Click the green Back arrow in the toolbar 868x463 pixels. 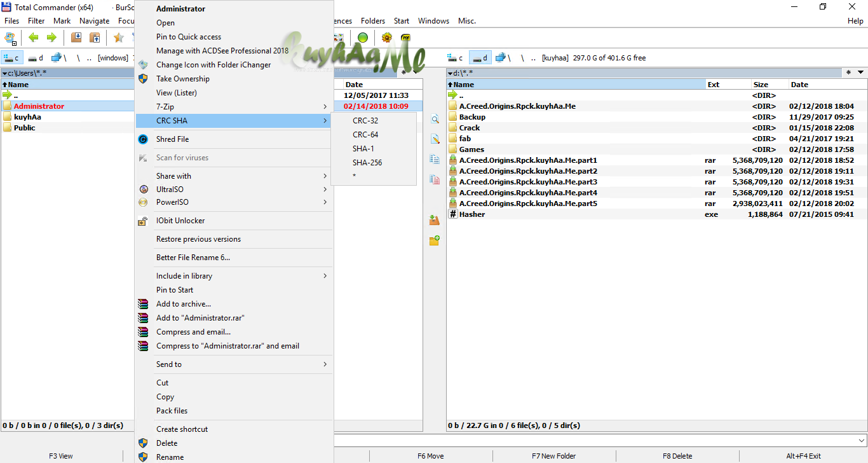[34, 38]
